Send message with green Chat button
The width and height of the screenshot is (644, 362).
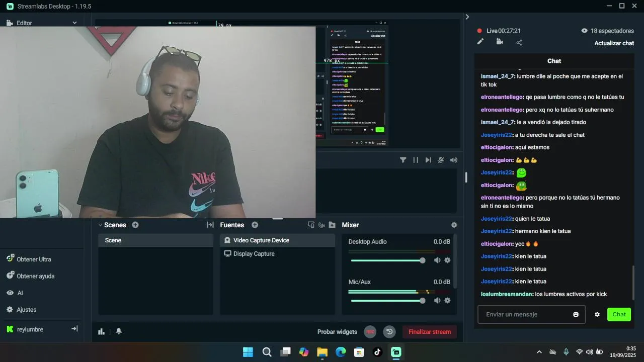pyautogui.click(x=619, y=314)
